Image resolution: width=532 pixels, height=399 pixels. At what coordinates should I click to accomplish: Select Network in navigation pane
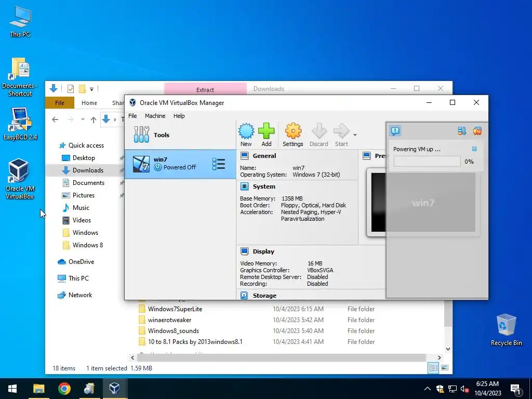tap(80, 295)
